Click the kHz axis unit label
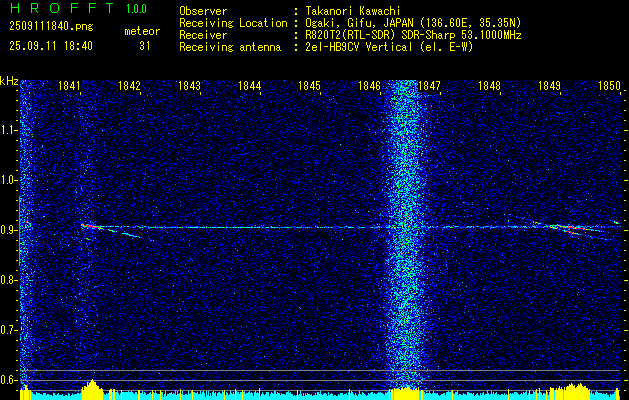629x400 pixels. [9, 81]
